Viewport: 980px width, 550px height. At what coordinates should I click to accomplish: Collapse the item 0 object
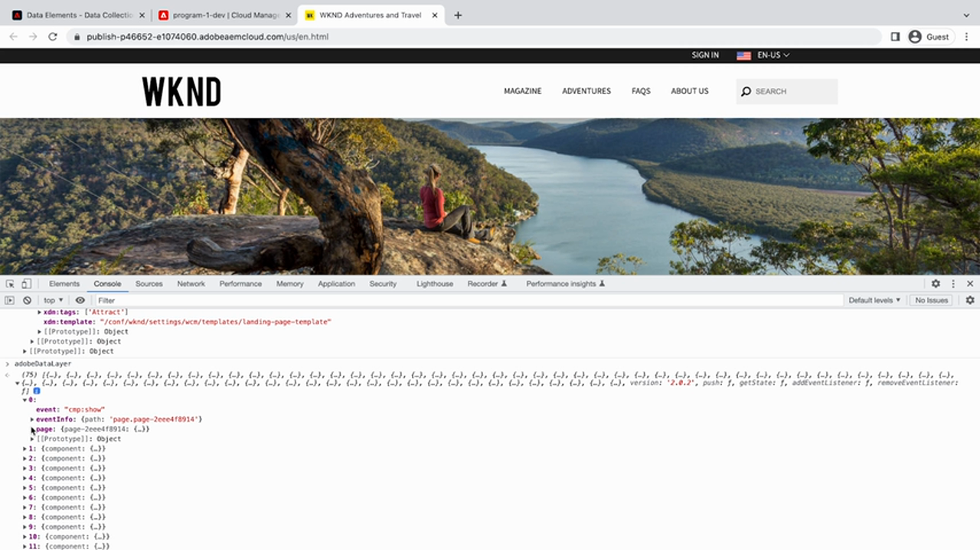pos(24,400)
